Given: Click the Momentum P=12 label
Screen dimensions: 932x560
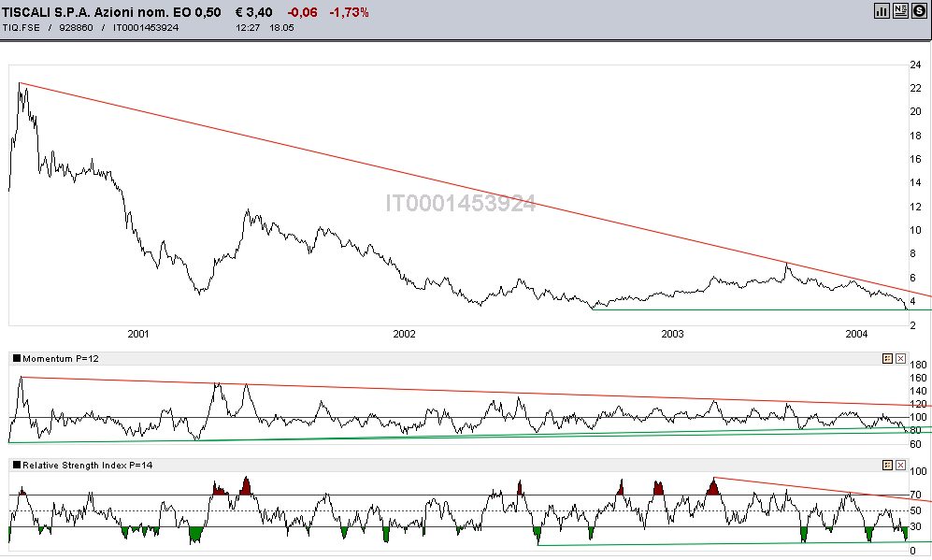Looking at the screenshot, I should click(61, 358).
